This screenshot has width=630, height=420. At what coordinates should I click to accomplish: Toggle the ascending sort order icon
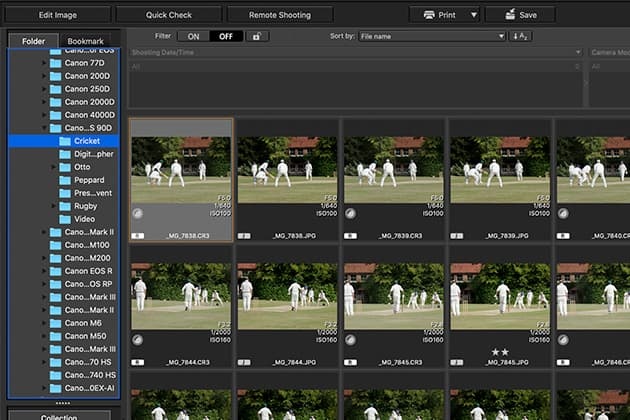520,37
